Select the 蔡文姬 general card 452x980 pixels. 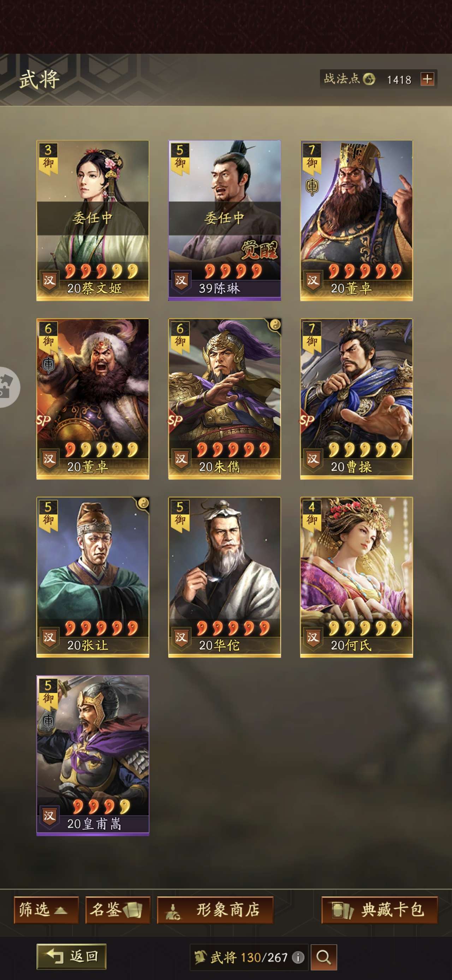93,221
